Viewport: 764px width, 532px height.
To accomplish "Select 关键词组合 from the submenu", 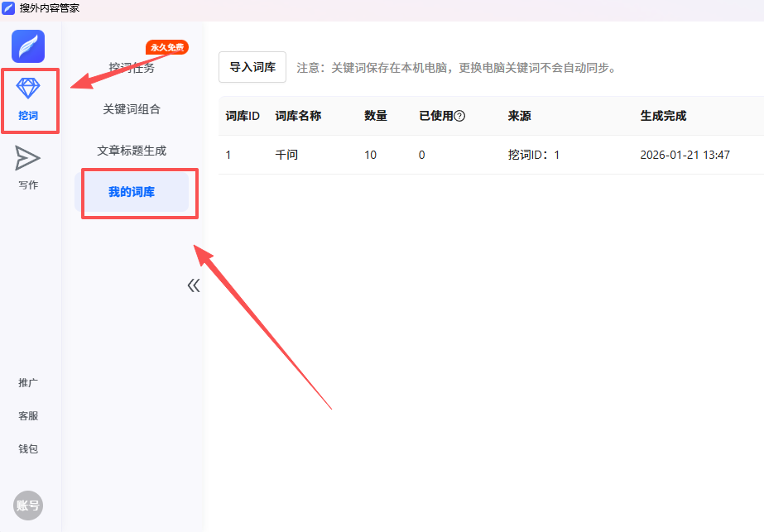I will [x=132, y=109].
